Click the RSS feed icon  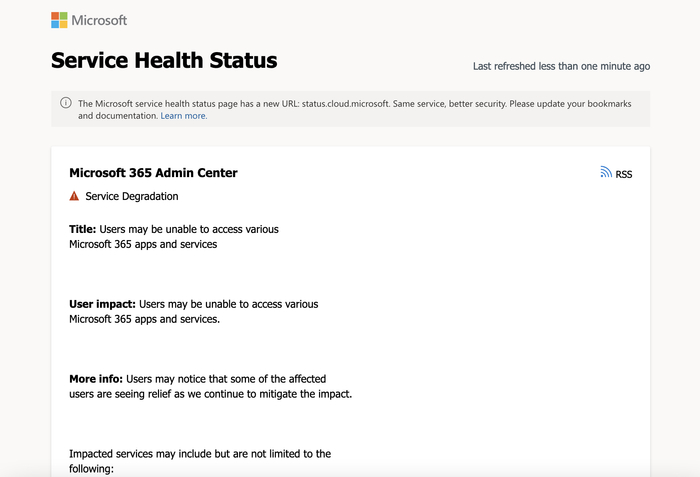[606, 172]
